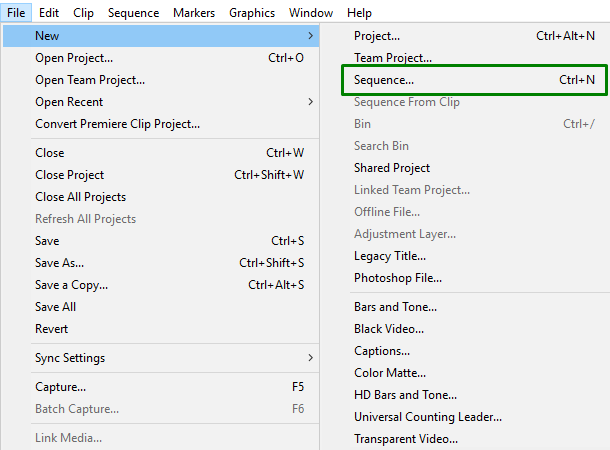This screenshot has height=450, width=610.
Task: Select Sequence… in New submenu
Action: click(474, 80)
